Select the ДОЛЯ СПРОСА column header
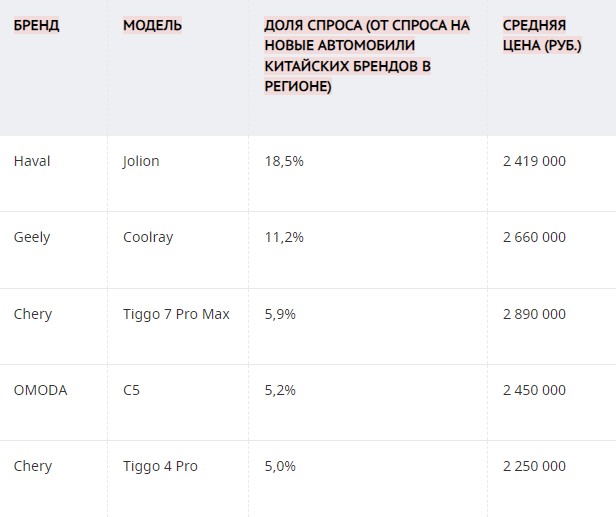The height and width of the screenshot is (517, 616). (x=367, y=56)
